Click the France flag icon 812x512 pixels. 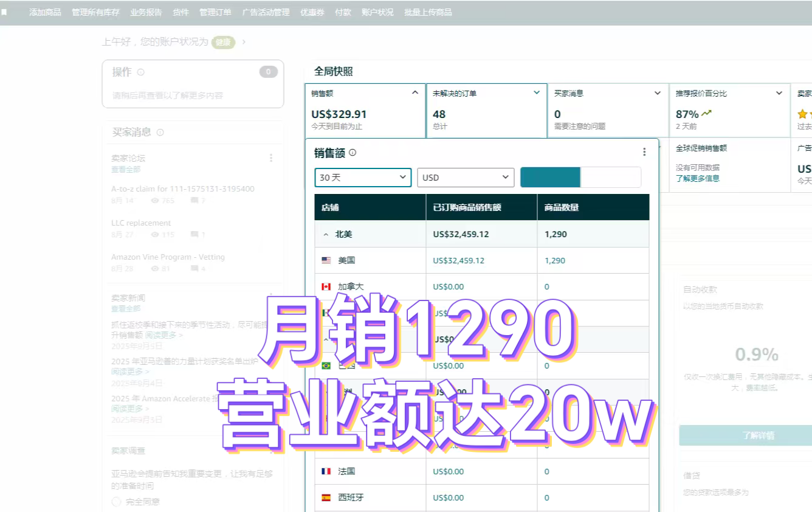tap(326, 471)
